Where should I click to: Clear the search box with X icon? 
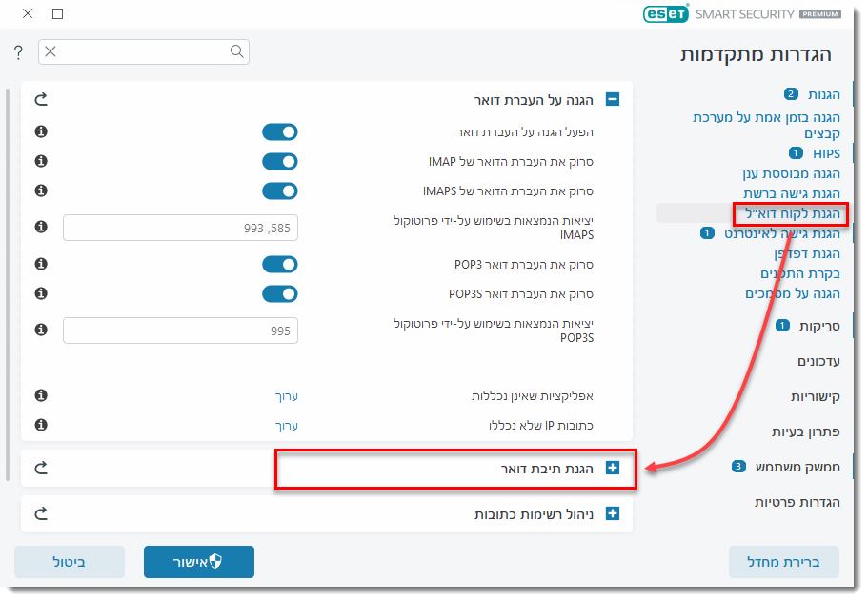tap(50, 51)
